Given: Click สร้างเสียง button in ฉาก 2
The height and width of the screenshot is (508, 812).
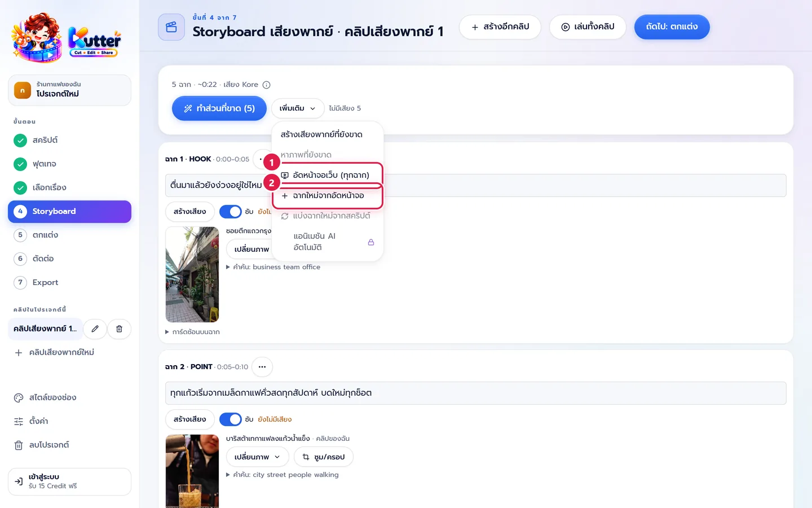Looking at the screenshot, I should 190,419.
